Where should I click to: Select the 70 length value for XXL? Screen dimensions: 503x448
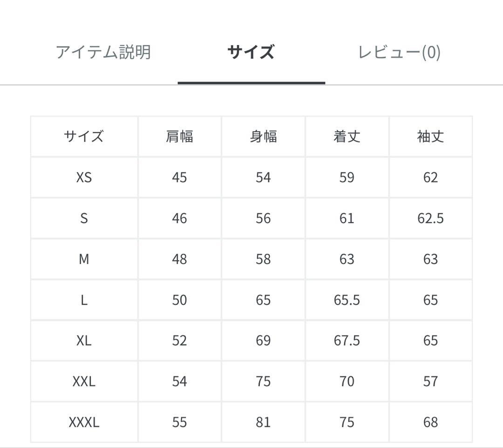click(347, 381)
